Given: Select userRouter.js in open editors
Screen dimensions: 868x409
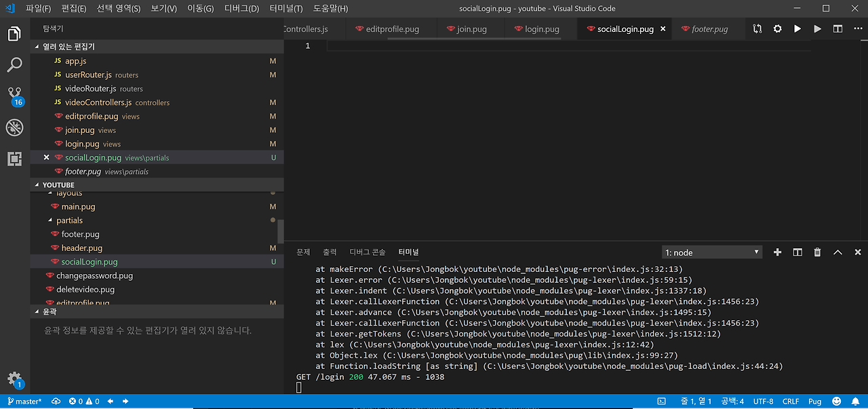Looking at the screenshot, I should tap(157, 75).
